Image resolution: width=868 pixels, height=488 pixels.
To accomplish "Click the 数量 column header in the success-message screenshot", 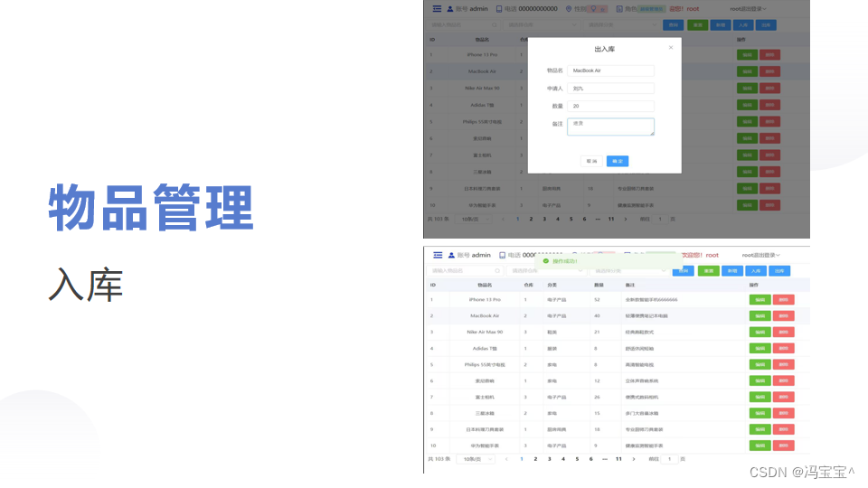I will click(x=599, y=285).
